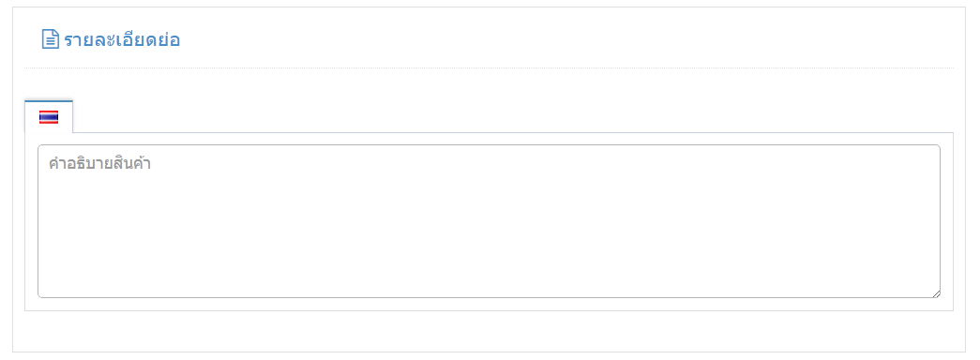Select the Thai flag language tab
980x360 pixels.
(x=49, y=117)
